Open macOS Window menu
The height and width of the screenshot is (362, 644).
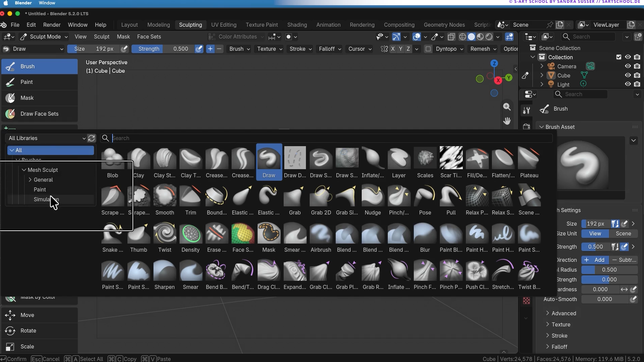(x=47, y=3)
